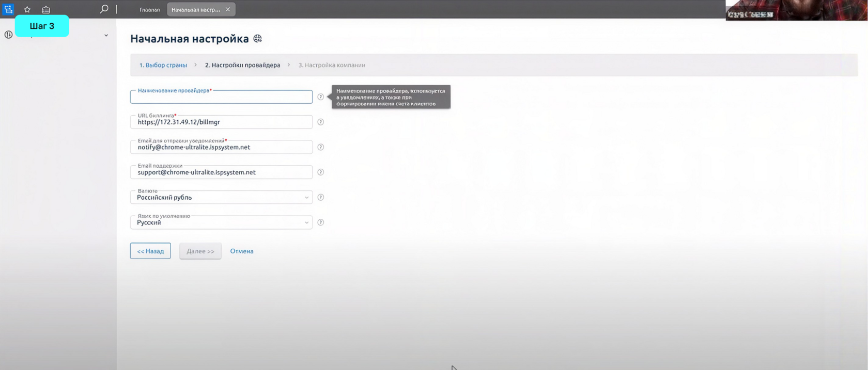Switch to the Главная tab
This screenshot has width=868, height=370.
pos(150,10)
